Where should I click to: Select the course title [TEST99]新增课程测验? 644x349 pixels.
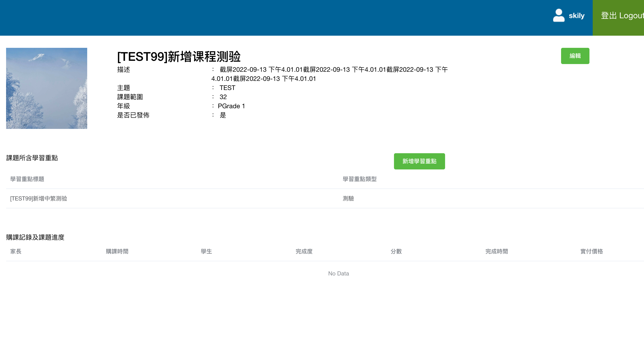[179, 57]
